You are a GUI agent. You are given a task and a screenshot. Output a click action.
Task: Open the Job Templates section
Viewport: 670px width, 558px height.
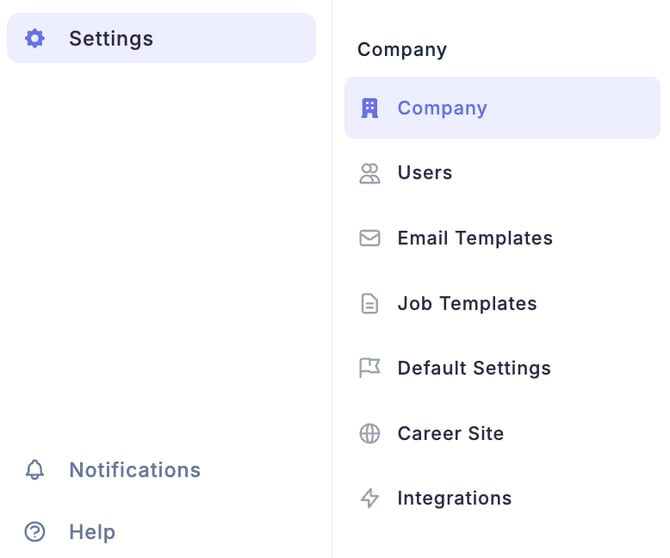pyautogui.click(x=467, y=303)
